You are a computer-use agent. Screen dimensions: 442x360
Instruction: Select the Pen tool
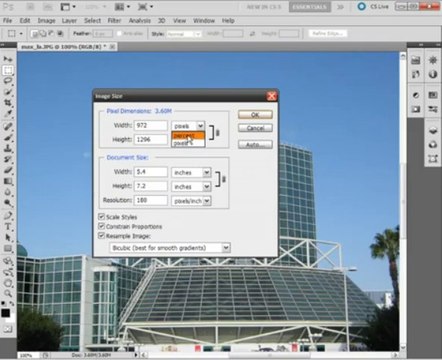pos(8,216)
